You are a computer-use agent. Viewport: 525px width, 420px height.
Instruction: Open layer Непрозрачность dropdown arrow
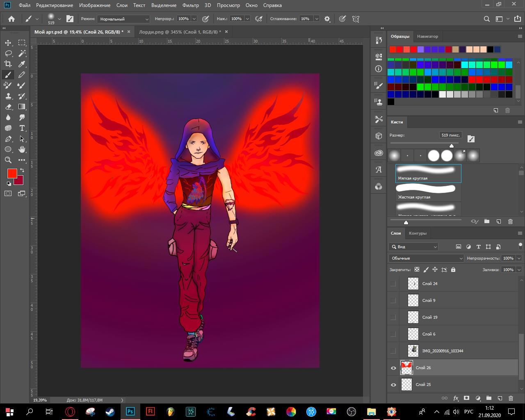pos(519,258)
